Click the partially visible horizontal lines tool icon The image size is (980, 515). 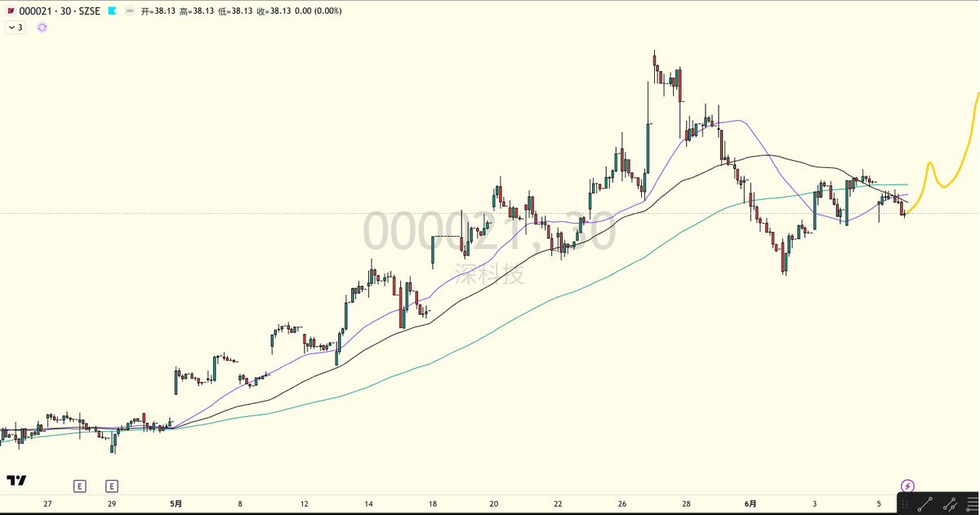pyautogui.click(x=972, y=504)
